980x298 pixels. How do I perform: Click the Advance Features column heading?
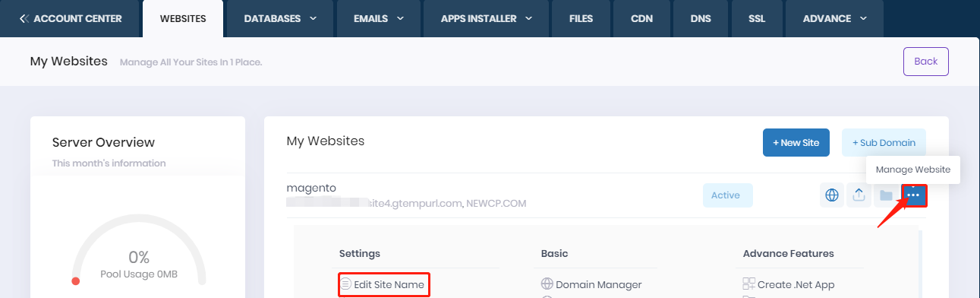[789, 253]
